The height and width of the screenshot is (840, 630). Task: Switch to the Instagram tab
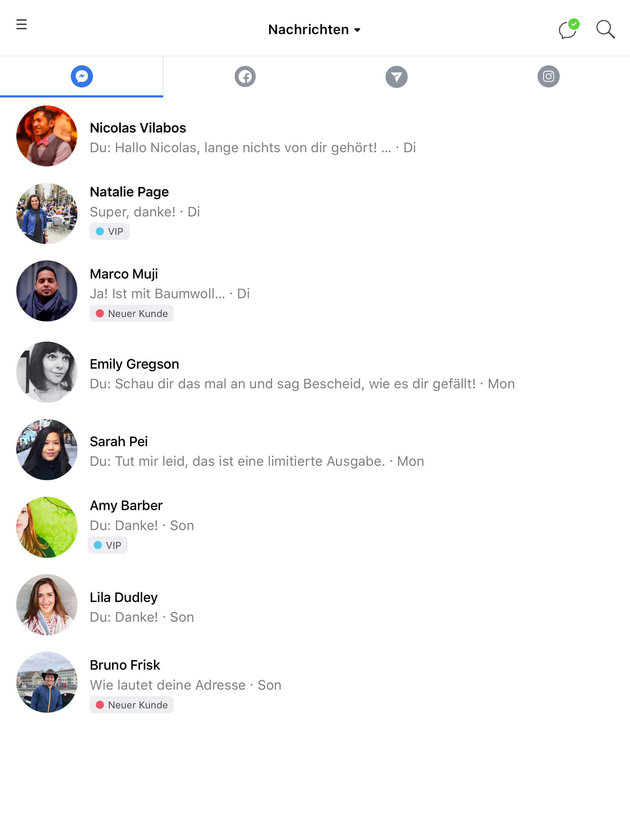click(x=548, y=76)
